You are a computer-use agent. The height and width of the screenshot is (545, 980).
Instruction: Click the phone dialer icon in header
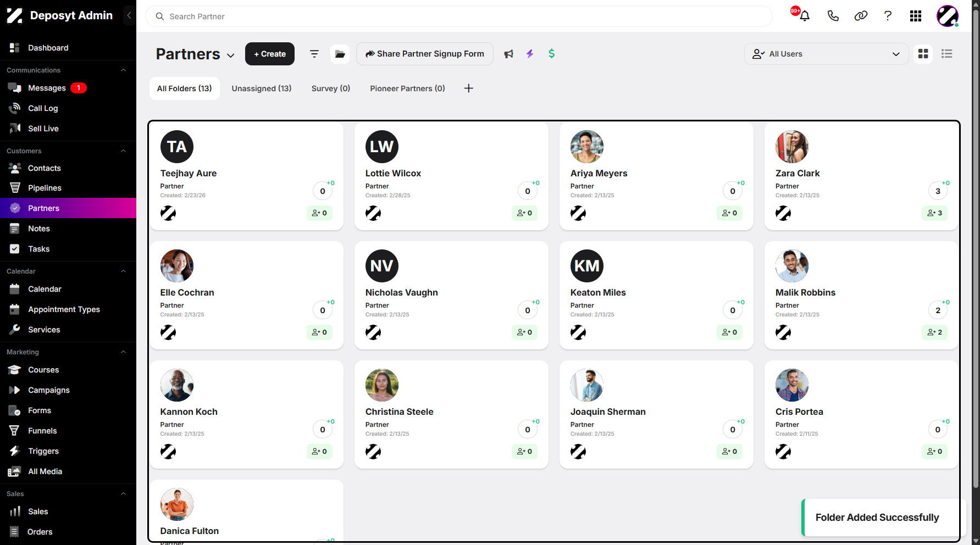click(x=833, y=16)
